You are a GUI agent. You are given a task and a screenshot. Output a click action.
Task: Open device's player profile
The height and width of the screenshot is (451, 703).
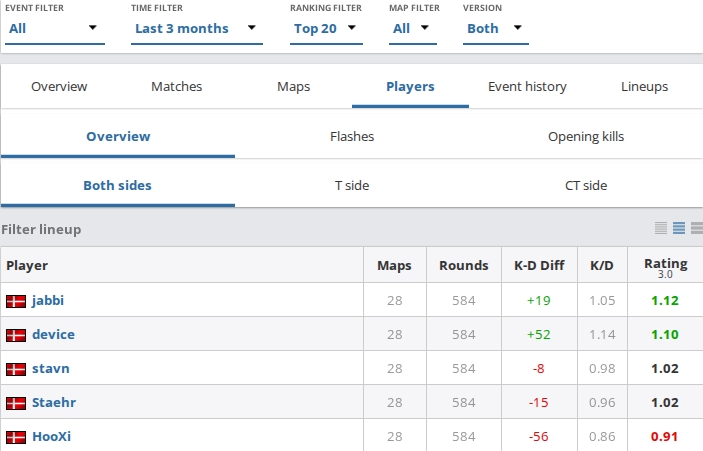point(53,334)
